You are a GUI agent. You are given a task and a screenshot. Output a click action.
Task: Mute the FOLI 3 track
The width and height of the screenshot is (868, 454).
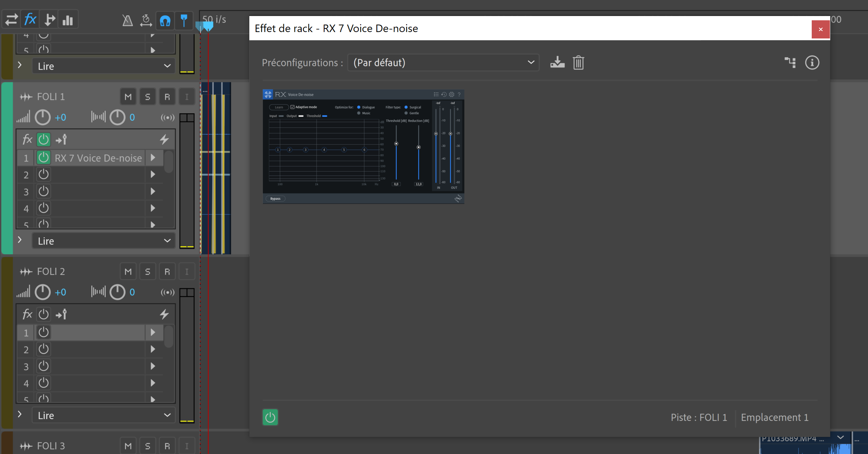click(x=128, y=446)
